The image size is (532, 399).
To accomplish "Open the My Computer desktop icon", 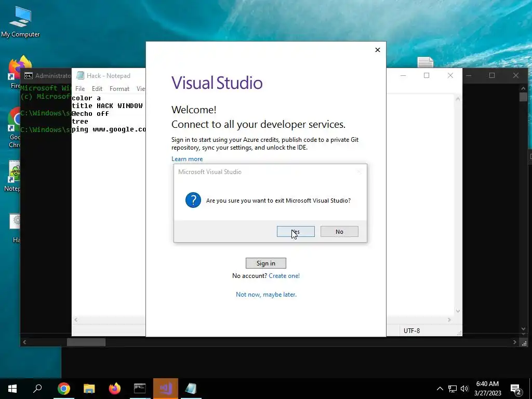I will coord(20,21).
